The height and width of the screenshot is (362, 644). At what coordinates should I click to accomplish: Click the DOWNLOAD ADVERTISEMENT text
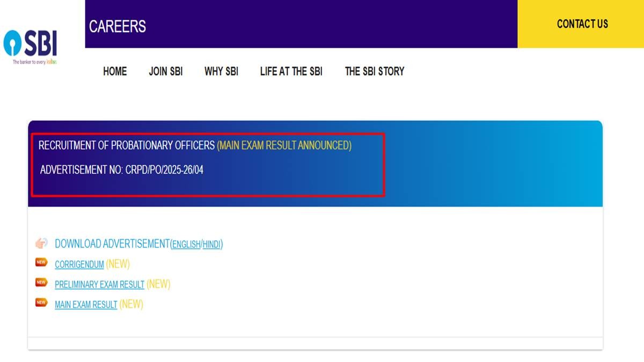[x=112, y=244]
